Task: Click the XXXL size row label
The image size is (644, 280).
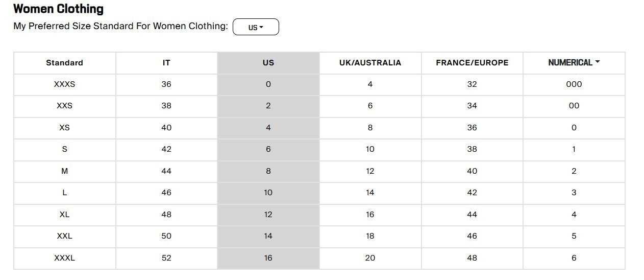Action: [64, 258]
